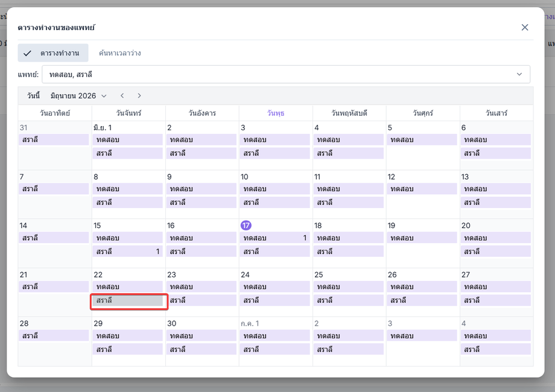555x392 pixels.
Task: Select ทดสอบ entry on July 3
Action: (422, 335)
